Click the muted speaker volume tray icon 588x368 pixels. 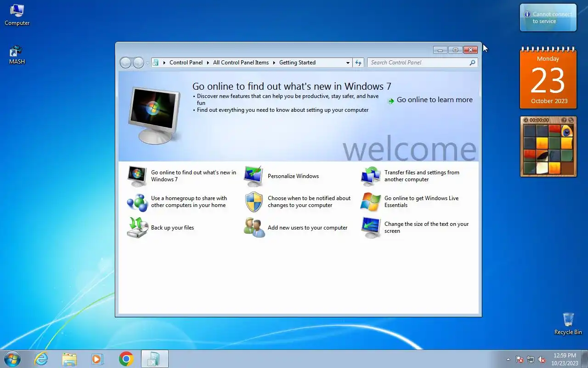pyautogui.click(x=542, y=359)
